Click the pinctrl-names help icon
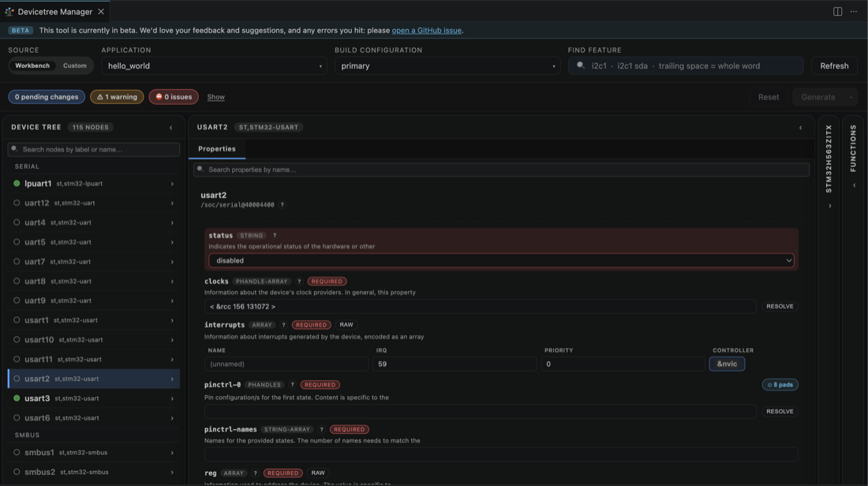Viewport: 868px width, 486px height. 321,429
